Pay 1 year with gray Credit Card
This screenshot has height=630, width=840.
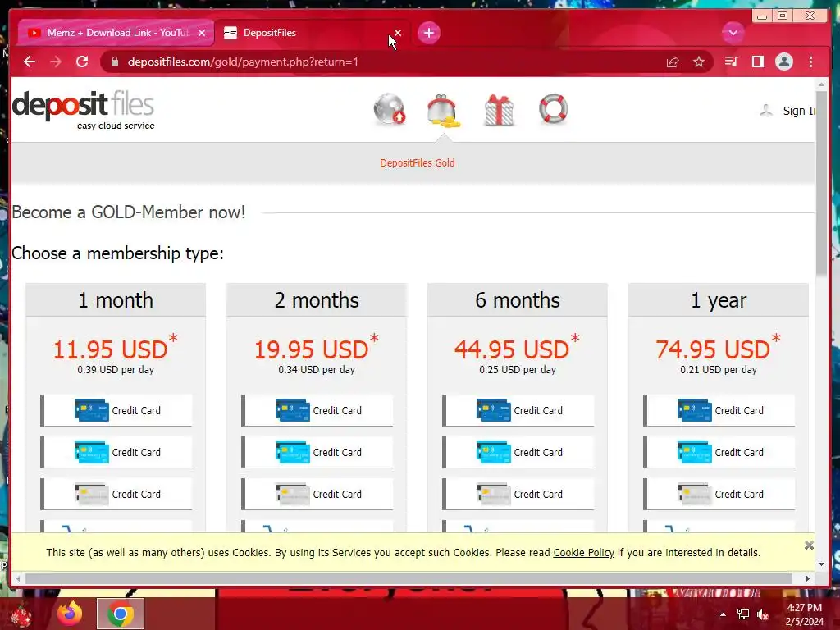tap(719, 494)
